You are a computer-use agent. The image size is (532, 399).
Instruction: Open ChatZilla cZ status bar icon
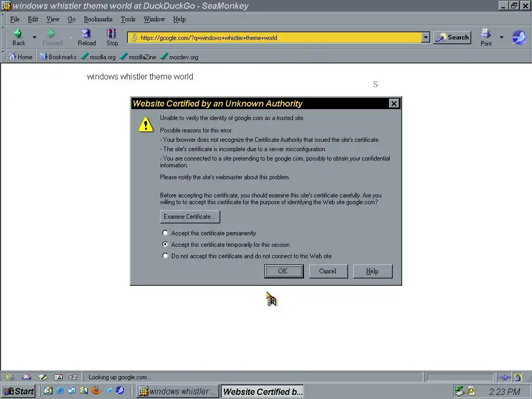click(73, 377)
